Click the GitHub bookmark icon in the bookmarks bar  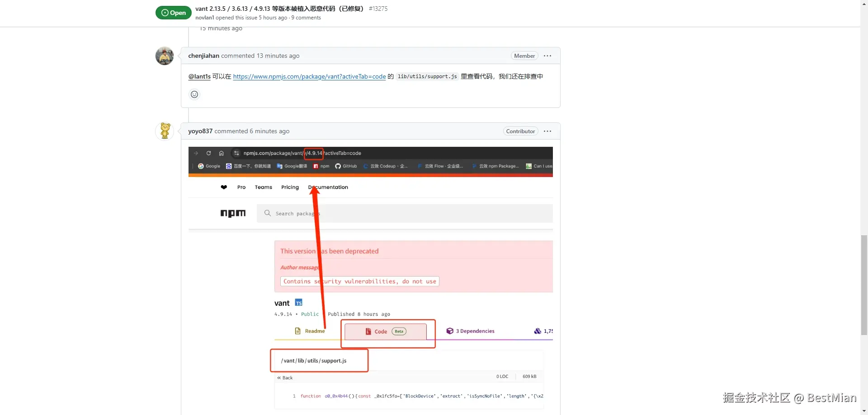[337, 166]
